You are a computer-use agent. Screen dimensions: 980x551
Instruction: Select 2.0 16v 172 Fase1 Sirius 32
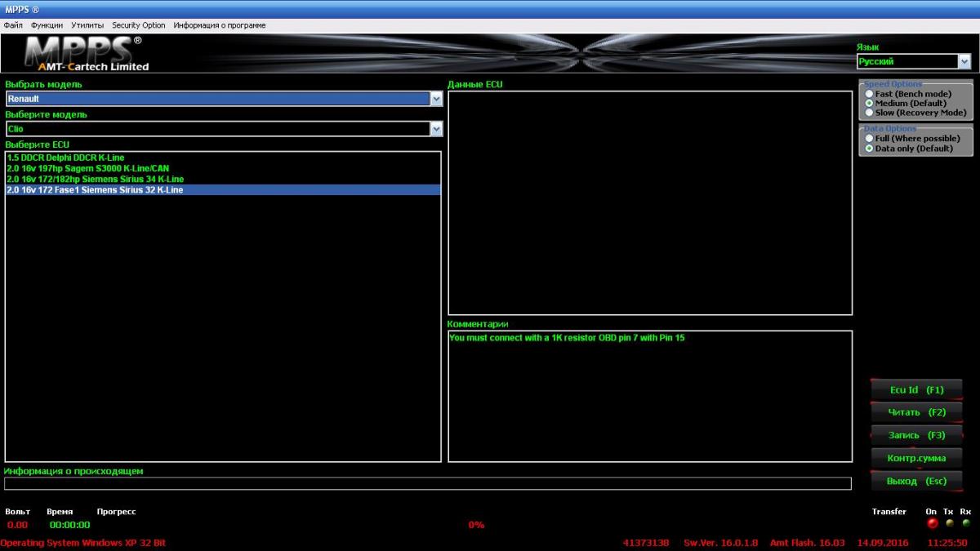coord(223,189)
